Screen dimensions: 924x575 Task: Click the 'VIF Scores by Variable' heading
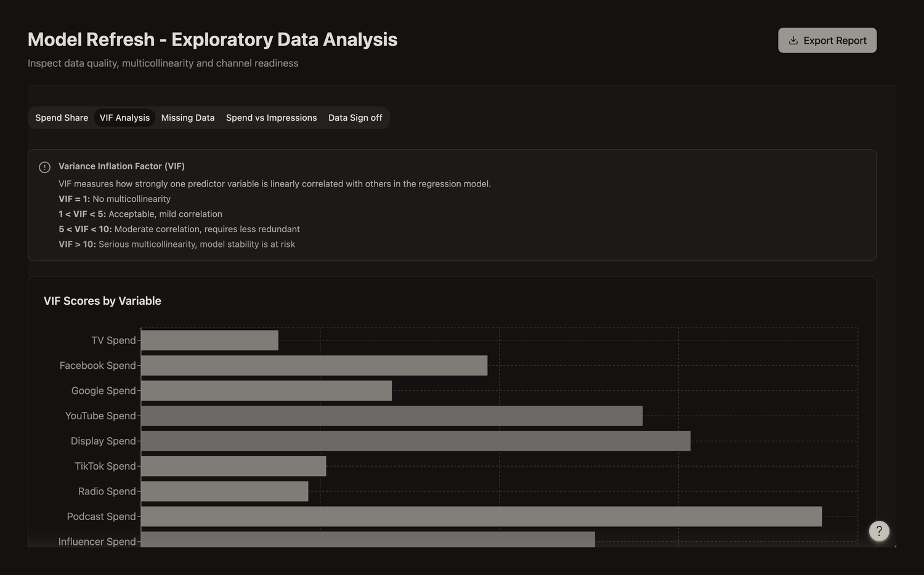point(102,301)
